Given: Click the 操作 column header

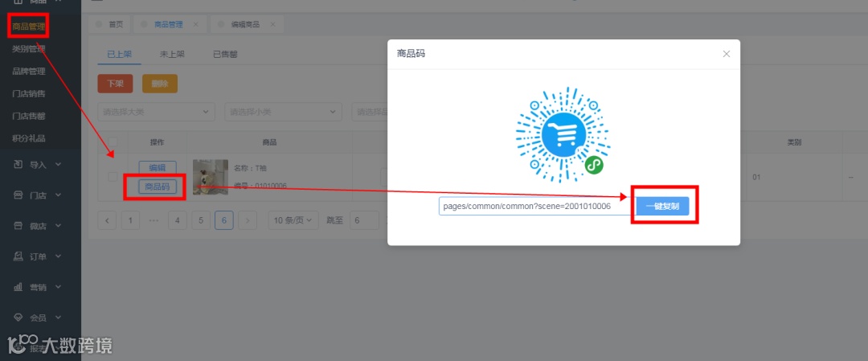Looking at the screenshot, I should (x=158, y=142).
